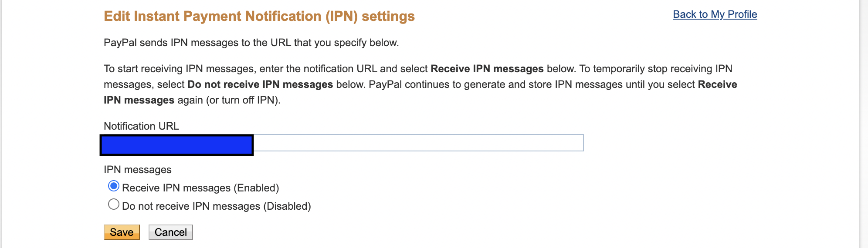Click the "Receive IPN messages (Enabled)" option label
The image size is (868, 248).
[x=200, y=188]
